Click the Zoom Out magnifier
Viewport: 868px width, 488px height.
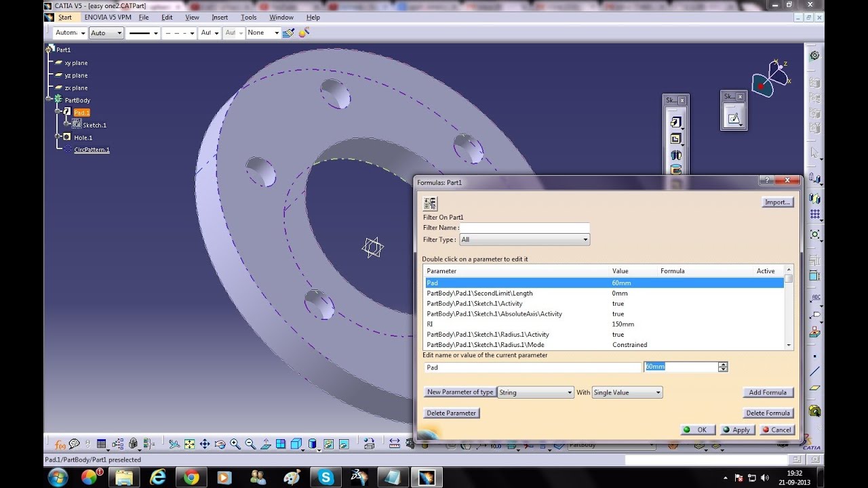pyautogui.click(x=250, y=444)
